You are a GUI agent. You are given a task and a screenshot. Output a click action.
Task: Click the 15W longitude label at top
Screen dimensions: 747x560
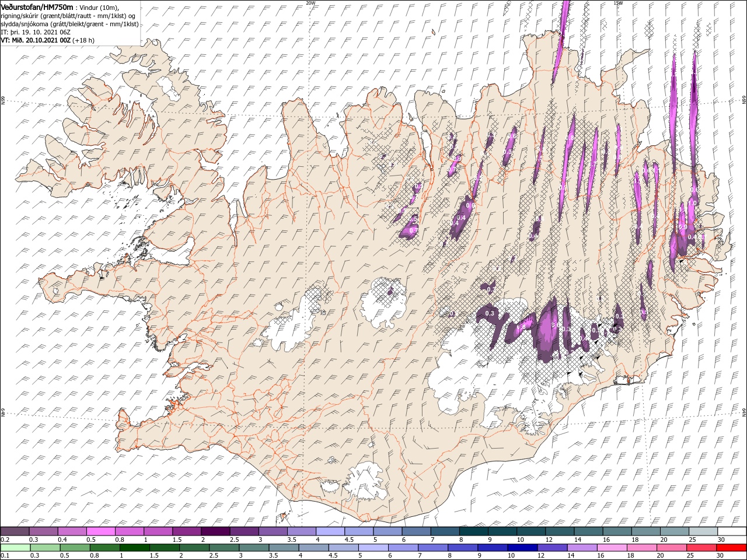[618, 2]
